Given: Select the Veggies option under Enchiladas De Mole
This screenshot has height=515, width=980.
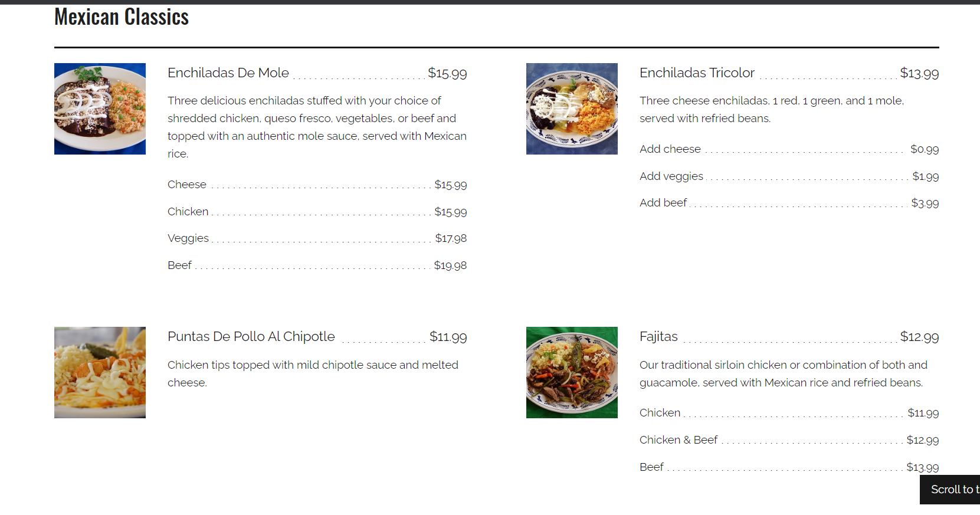Looking at the screenshot, I should pos(188,238).
